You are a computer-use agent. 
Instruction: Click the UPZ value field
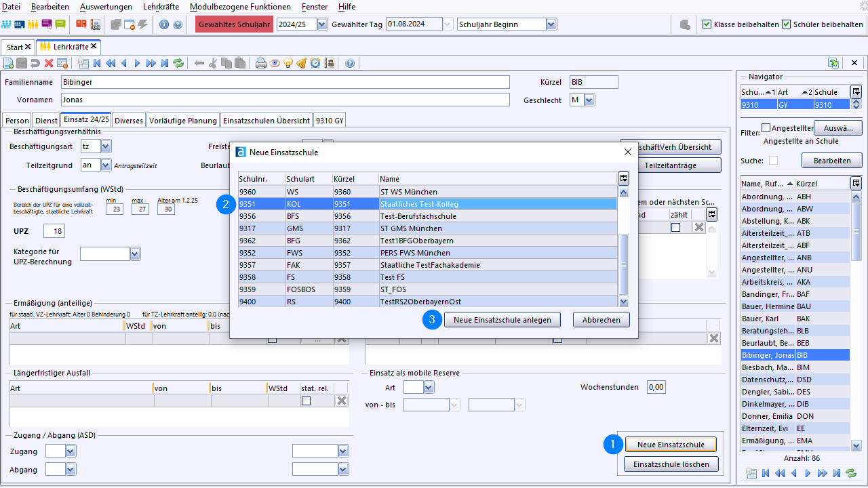[54, 232]
